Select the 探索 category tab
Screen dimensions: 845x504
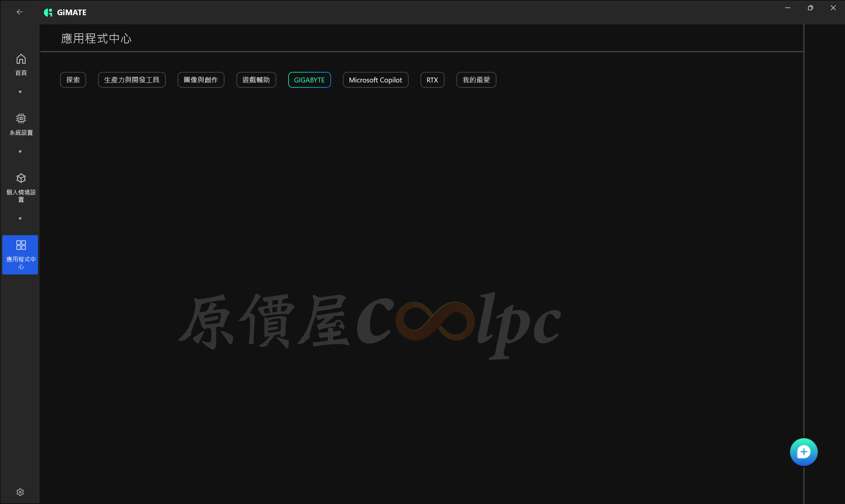point(73,80)
